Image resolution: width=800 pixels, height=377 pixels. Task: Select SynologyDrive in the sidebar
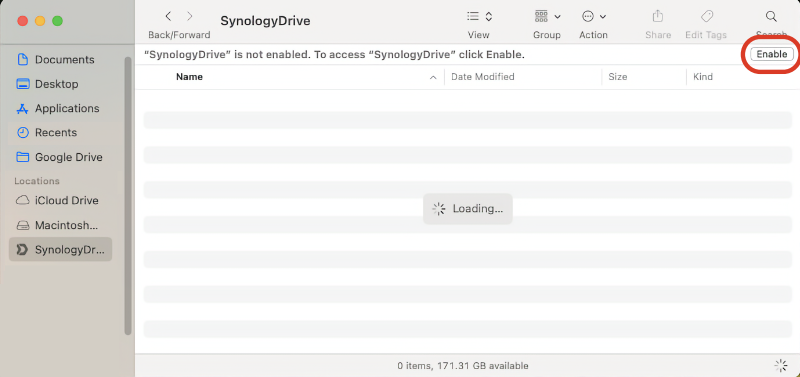point(60,249)
